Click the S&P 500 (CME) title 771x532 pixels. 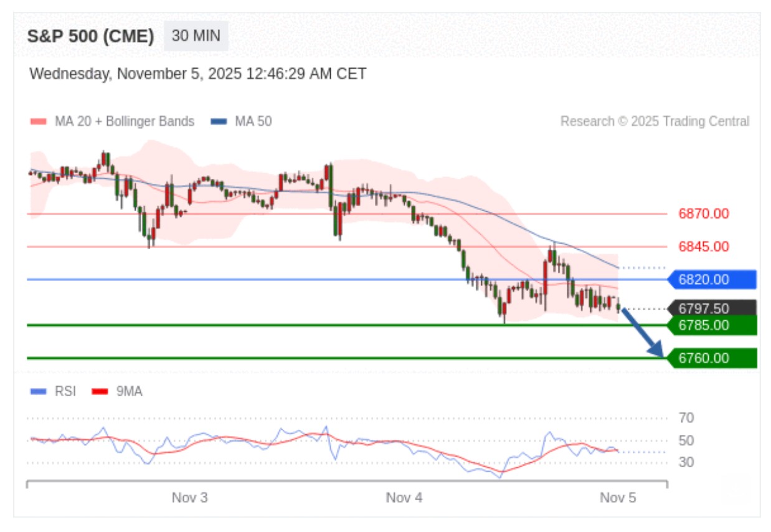coord(90,36)
